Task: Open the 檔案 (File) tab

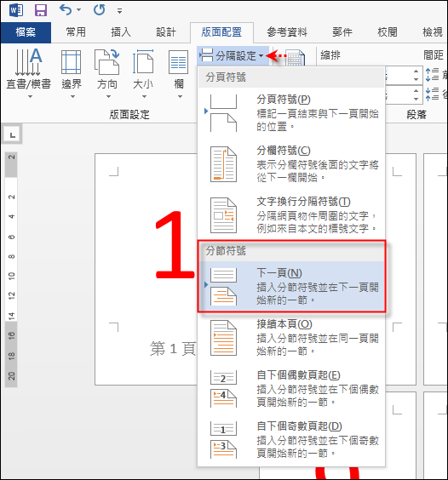Action: (x=26, y=32)
